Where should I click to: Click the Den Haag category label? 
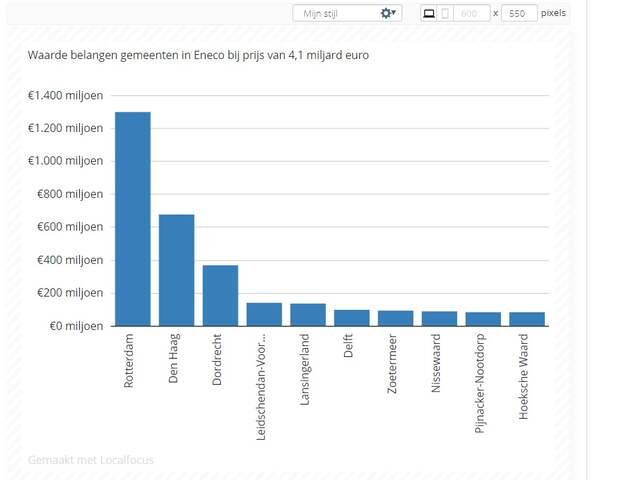pos(173,358)
